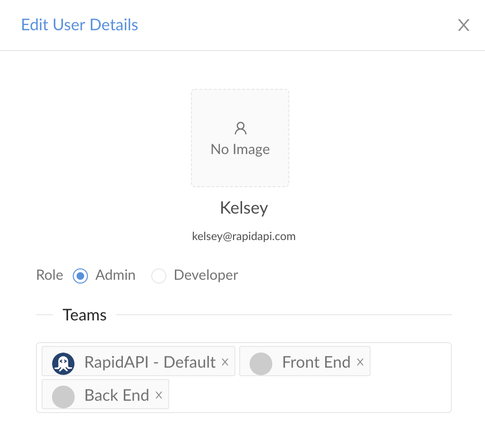This screenshot has width=485, height=448.
Task: Close the Edit User Details dialog
Action: coord(463,25)
